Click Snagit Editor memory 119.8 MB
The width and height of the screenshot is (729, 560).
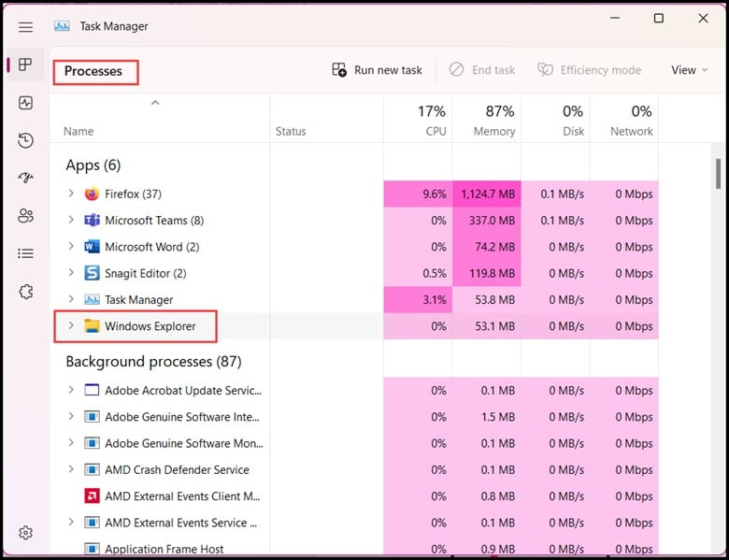pos(486,274)
